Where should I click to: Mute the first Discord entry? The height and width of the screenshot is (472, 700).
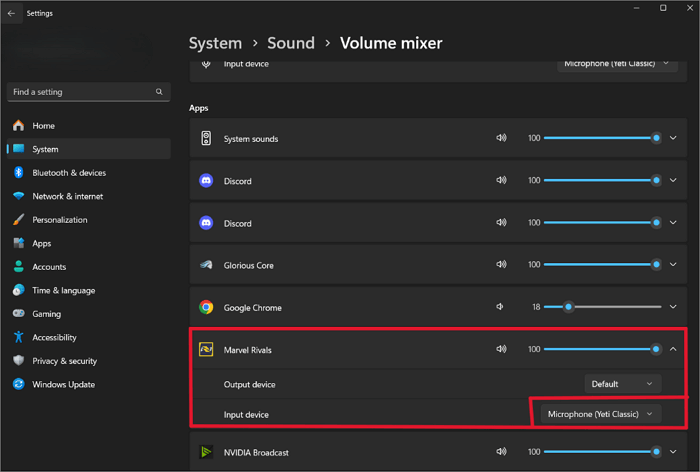[501, 180]
